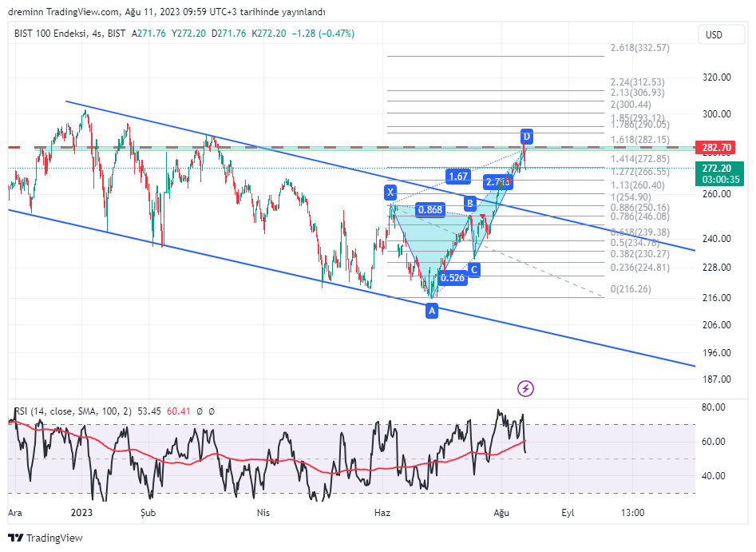The image size is (756, 552).
Task: Click the Nis month label on time axis
Action: point(263,512)
